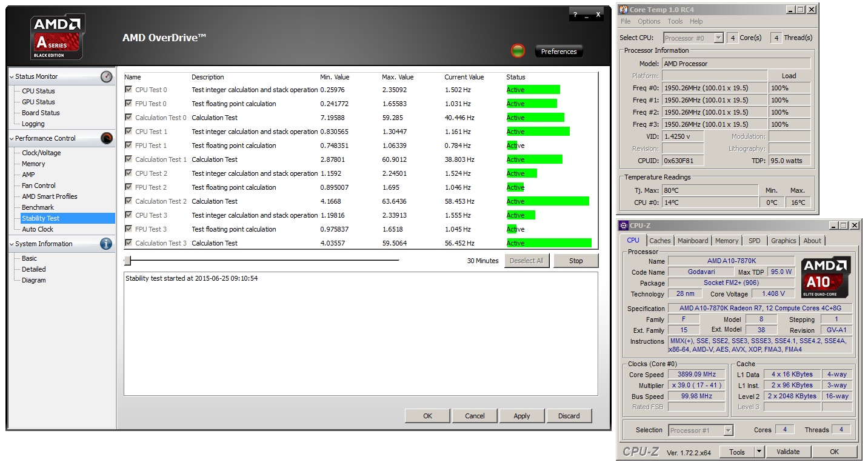The height and width of the screenshot is (465, 868).
Task: Select Benchmark in the sidebar
Action: point(38,207)
